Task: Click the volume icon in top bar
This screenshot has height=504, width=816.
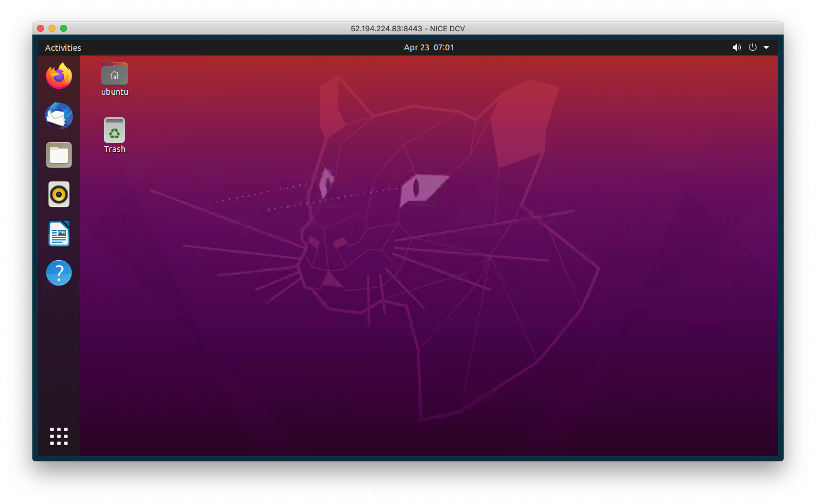Action: (736, 47)
